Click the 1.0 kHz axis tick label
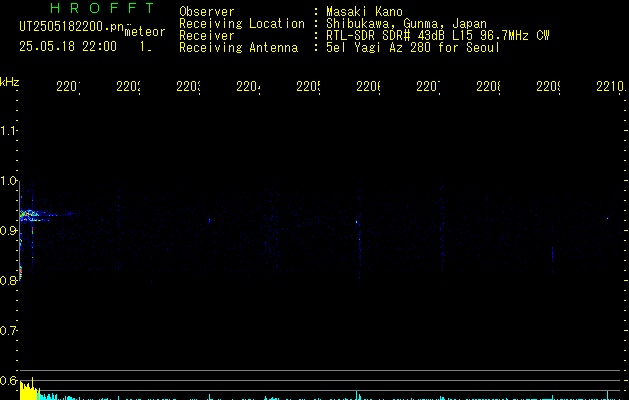 pyautogui.click(x=8, y=181)
